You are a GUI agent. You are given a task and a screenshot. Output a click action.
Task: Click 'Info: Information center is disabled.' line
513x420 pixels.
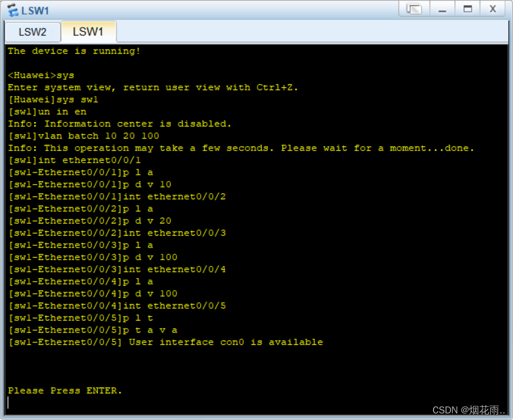click(119, 123)
